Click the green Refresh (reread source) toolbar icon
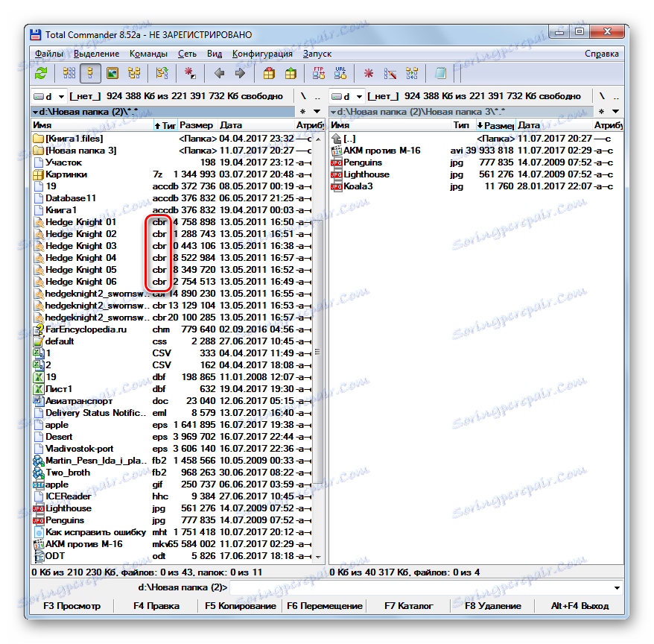 click(41, 74)
